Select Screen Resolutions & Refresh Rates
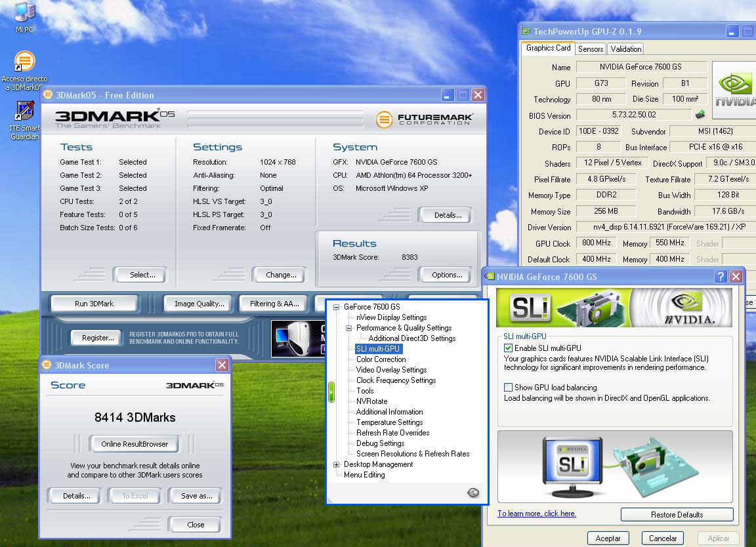The height and width of the screenshot is (547, 756). pos(413,454)
